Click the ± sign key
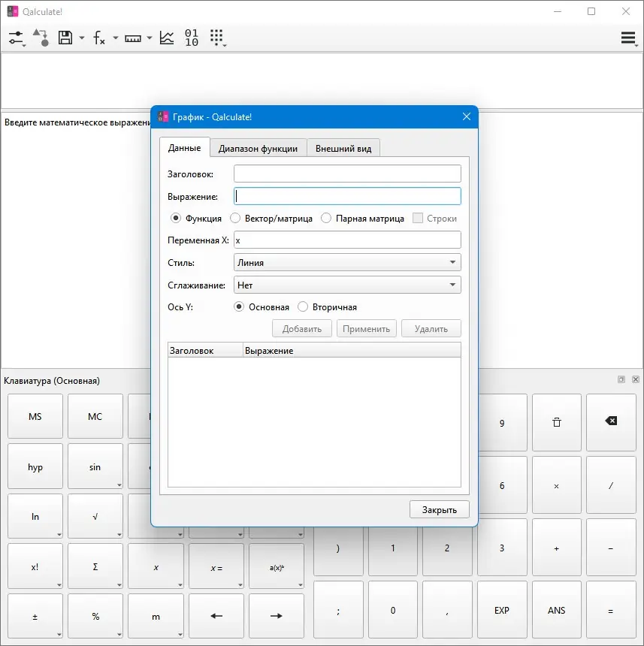Image resolution: width=644 pixels, height=646 pixels. tap(35, 617)
